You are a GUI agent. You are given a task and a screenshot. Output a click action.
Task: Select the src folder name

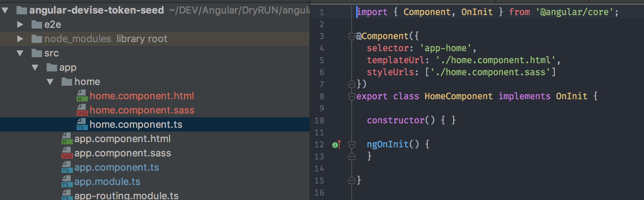[51, 53]
